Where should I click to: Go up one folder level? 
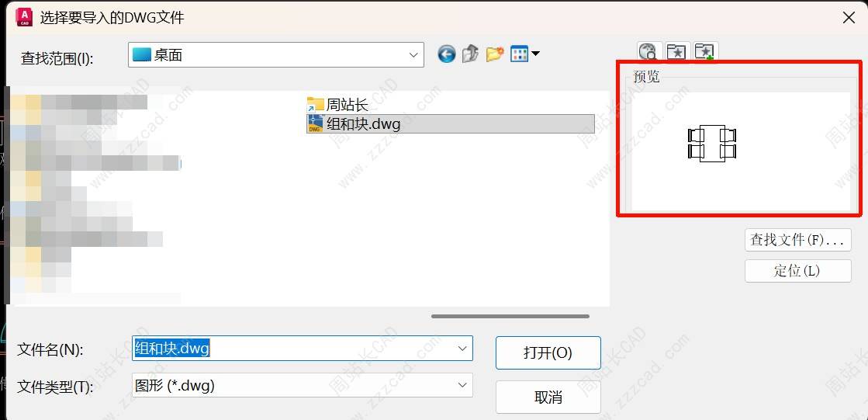(470, 54)
